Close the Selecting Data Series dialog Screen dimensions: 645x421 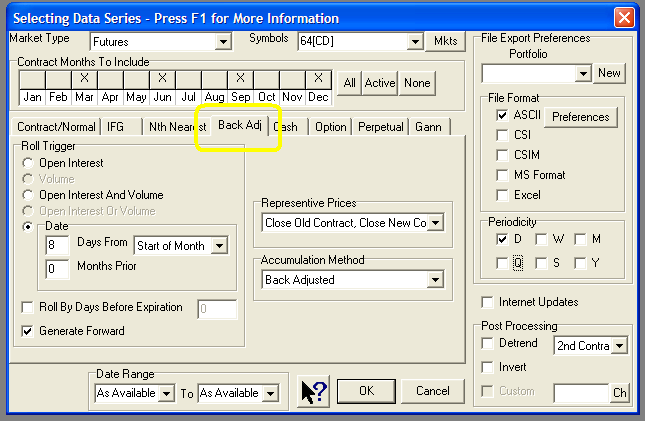coord(624,17)
